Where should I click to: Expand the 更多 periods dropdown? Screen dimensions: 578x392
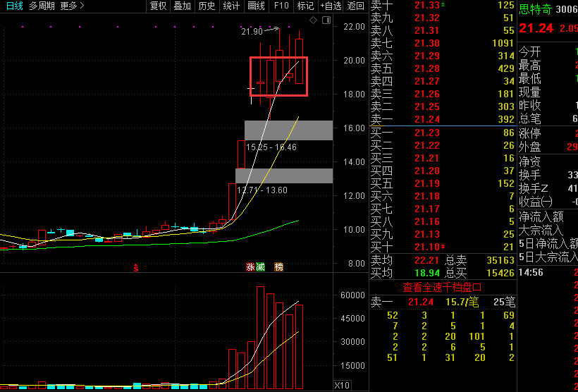tap(72, 6)
